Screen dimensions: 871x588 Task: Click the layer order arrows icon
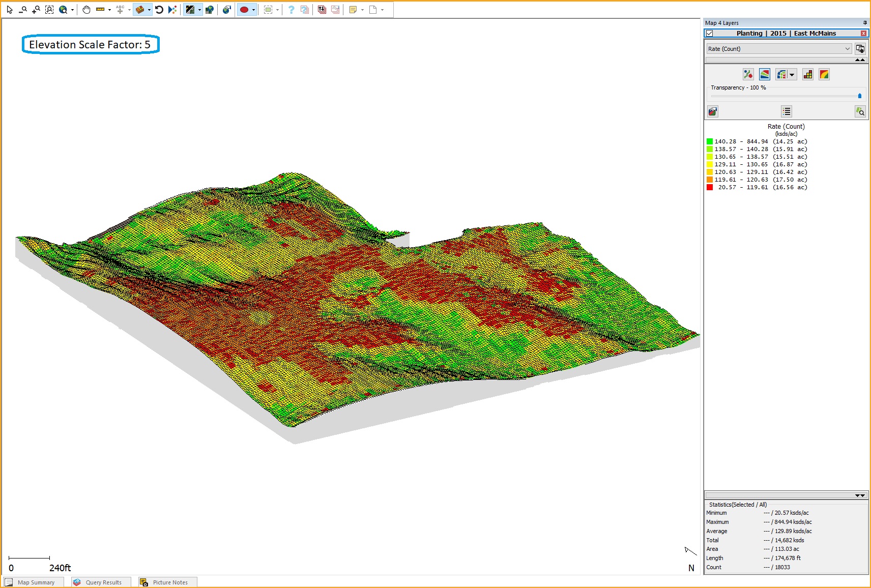point(322,10)
